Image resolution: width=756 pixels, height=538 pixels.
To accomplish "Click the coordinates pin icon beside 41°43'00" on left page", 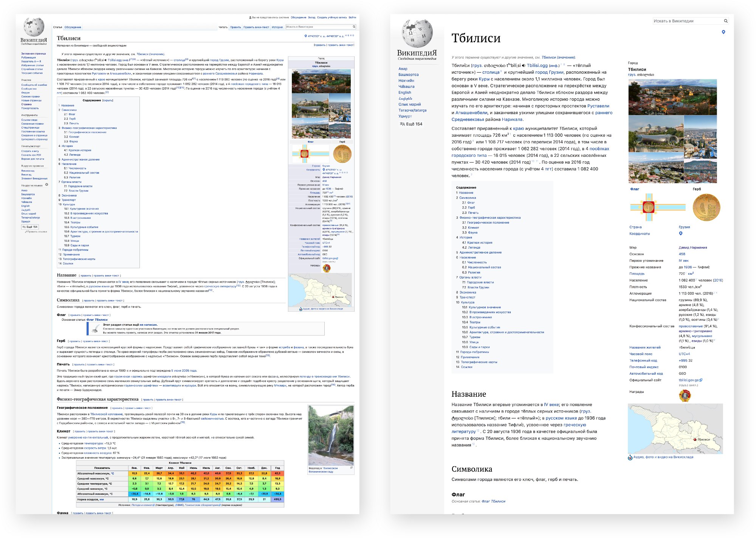I will point(306,36).
